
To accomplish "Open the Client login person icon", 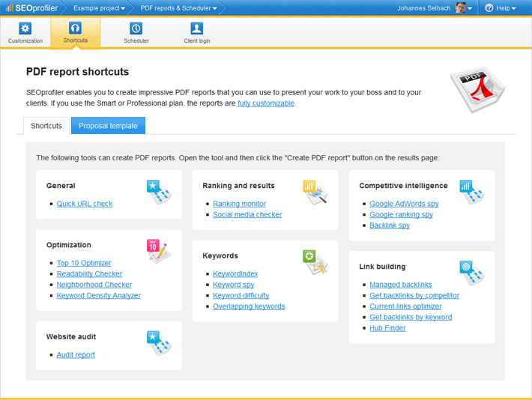I will 197,28.
